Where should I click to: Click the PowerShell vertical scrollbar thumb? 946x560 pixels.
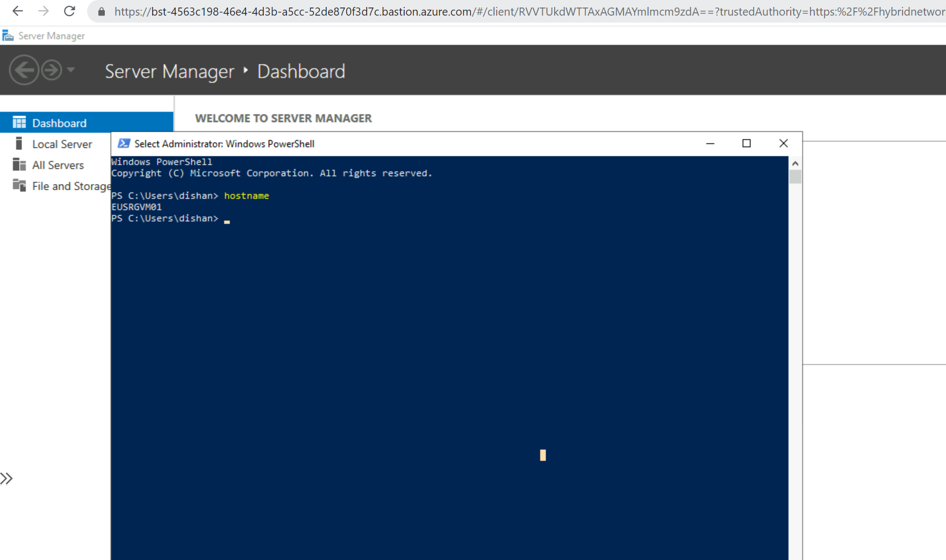(x=795, y=177)
